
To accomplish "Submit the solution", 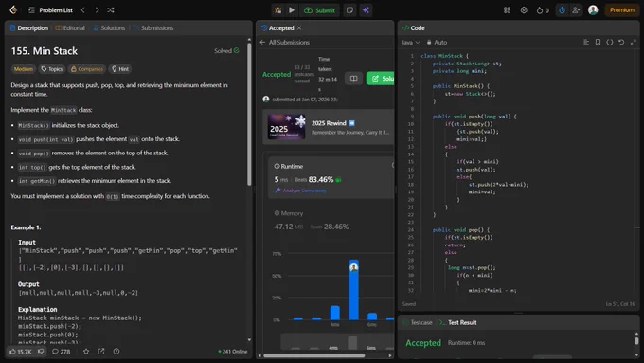I will point(319,10).
